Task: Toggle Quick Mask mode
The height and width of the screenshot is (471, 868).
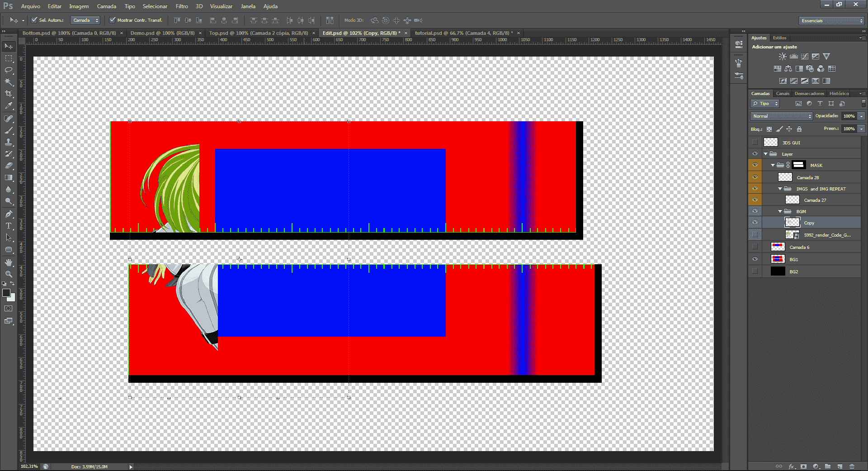Action: click(9, 309)
